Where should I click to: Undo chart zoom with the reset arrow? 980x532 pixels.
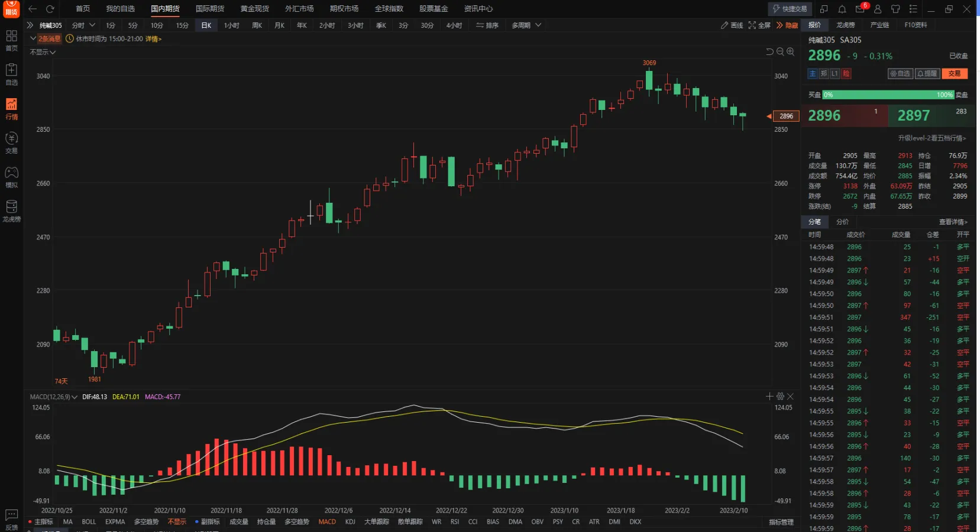tap(769, 51)
